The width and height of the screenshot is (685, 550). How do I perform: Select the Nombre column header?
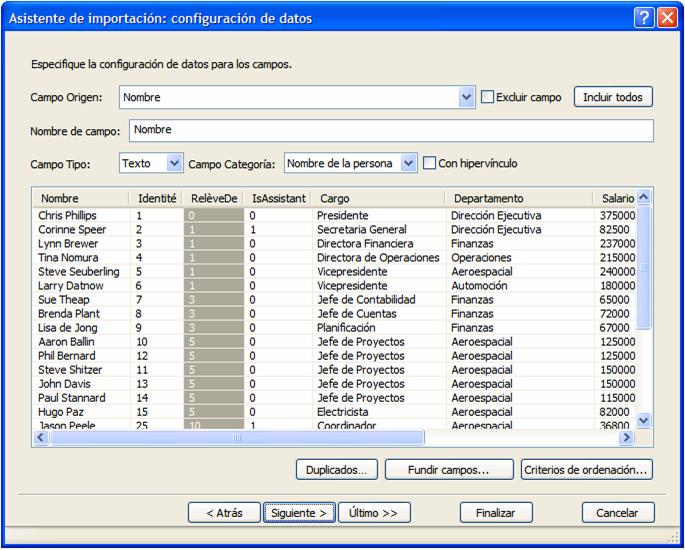click(81, 198)
